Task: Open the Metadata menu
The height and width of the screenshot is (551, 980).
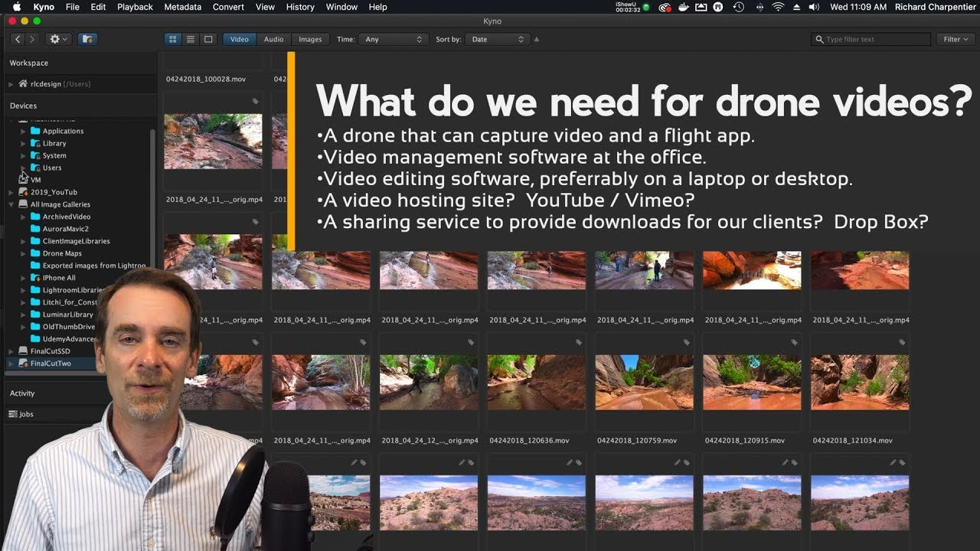Action: coord(183,7)
